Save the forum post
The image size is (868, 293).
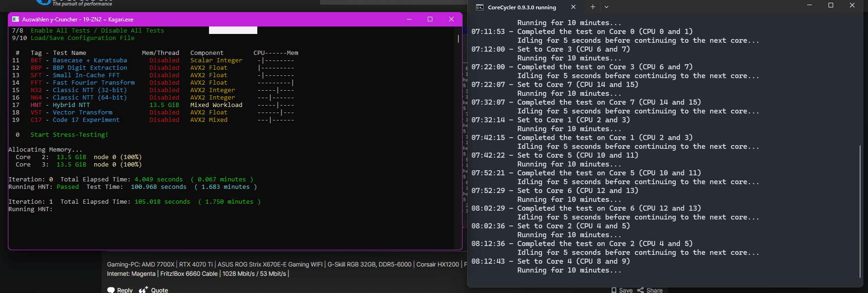[x=622, y=290]
